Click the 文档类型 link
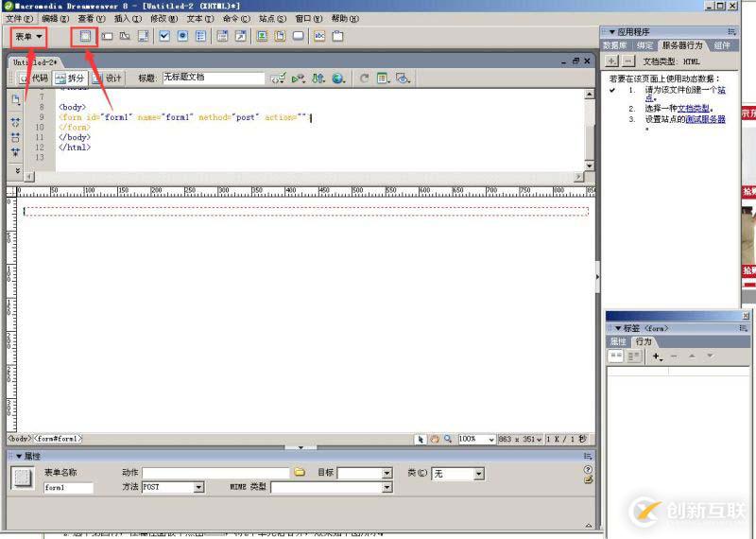The image size is (756, 539). pos(693,108)
